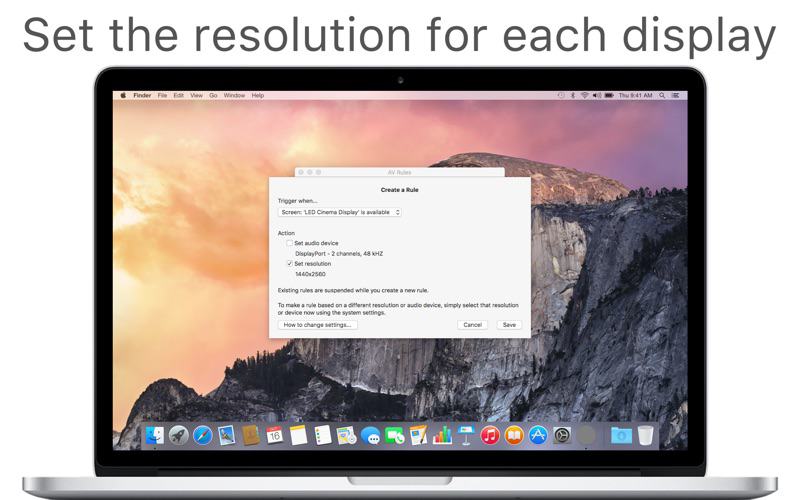Open Notes yellow pad icon in dock

pyautogui.click(x=298, y=435)
